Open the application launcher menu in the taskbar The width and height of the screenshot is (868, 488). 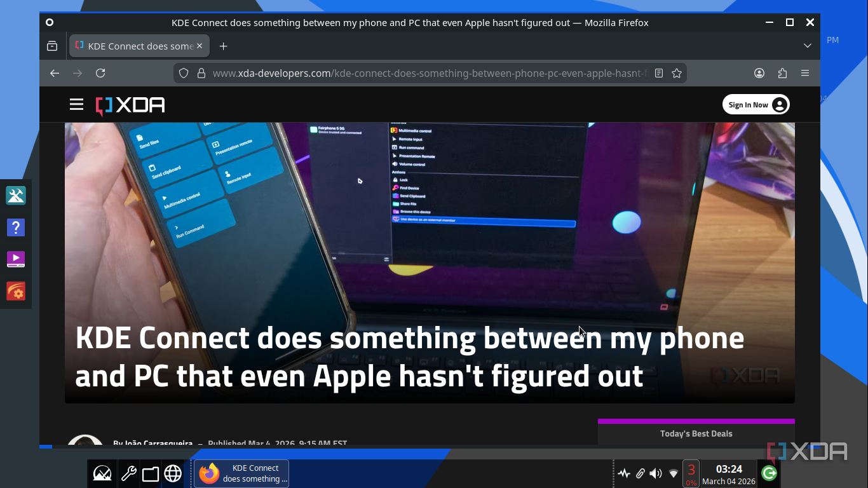pos(102,473)
